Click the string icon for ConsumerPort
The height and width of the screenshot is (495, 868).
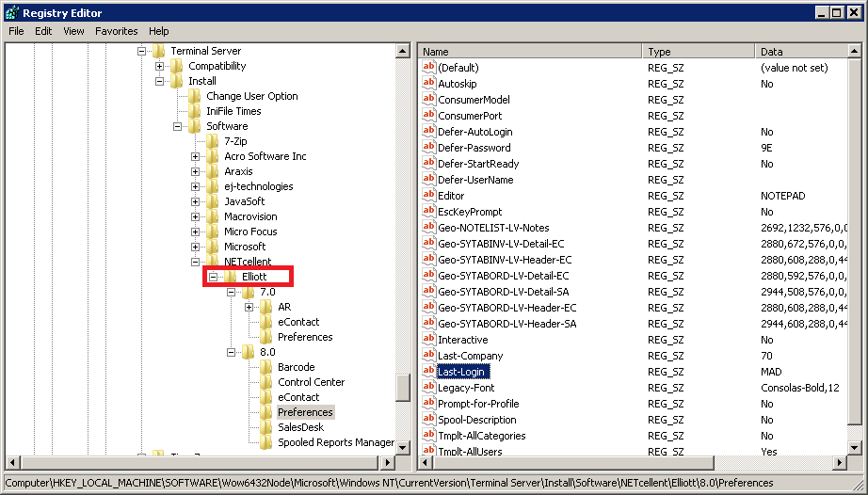click(428, 116)
